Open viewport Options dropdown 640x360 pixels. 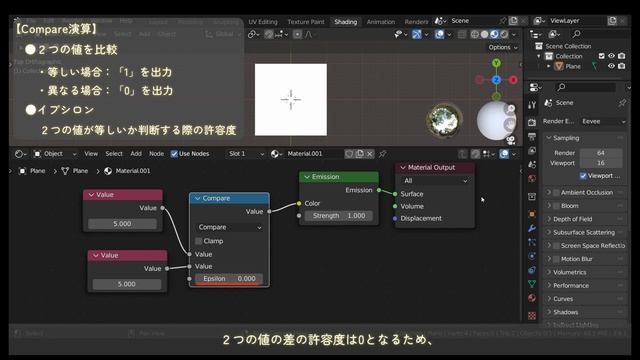tap(503, 47)
